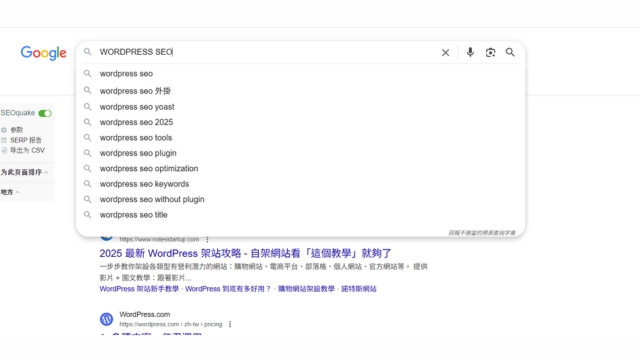Click the wordpress.com zh-tw pricing URL
Image resolution: width=640 pixels, height=360 pixels.
pos(171,324)
